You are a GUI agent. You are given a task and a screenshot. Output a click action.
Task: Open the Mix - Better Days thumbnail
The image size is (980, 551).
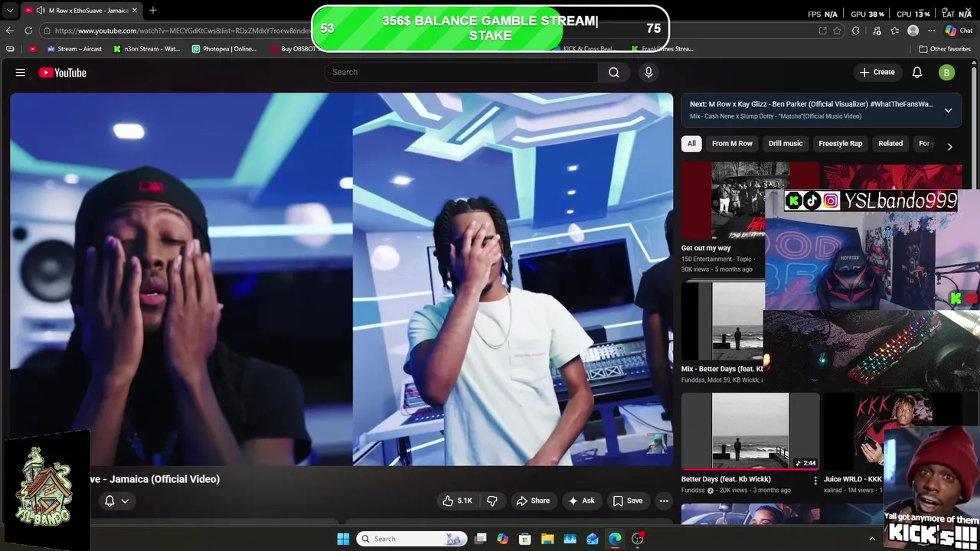click(723, 321)
